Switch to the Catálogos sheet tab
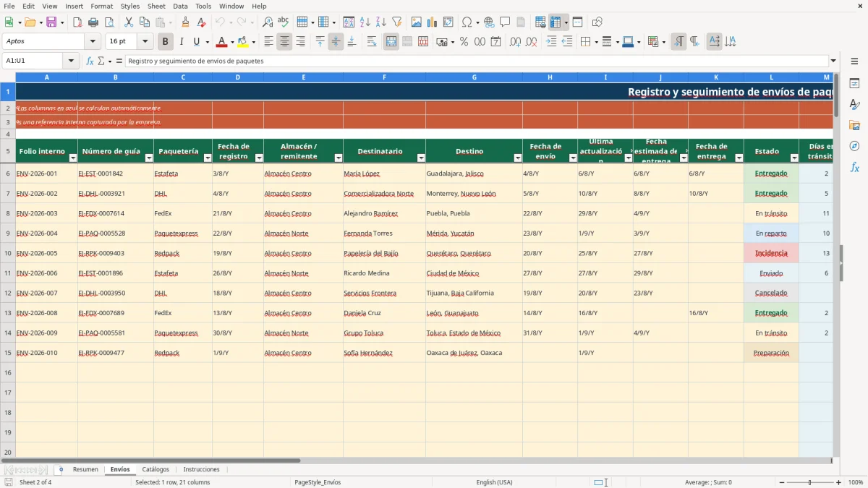This screenshot has width=868, height=488. tap(156, 469)
